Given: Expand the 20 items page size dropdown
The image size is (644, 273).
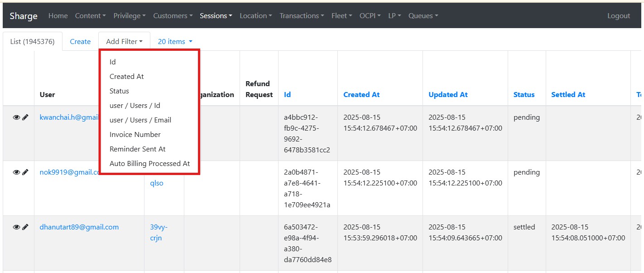Looking at the screenshot, I should [175, 42].
